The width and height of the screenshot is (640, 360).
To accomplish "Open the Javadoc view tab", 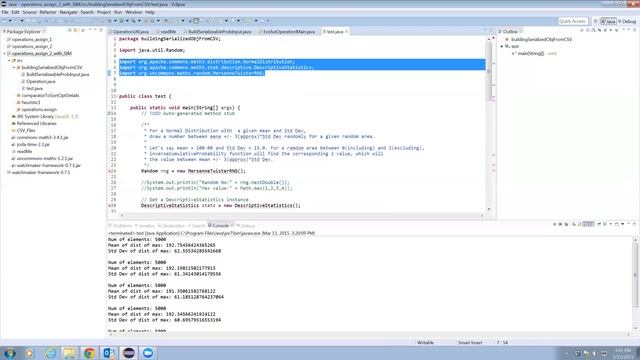I will 145,225.
